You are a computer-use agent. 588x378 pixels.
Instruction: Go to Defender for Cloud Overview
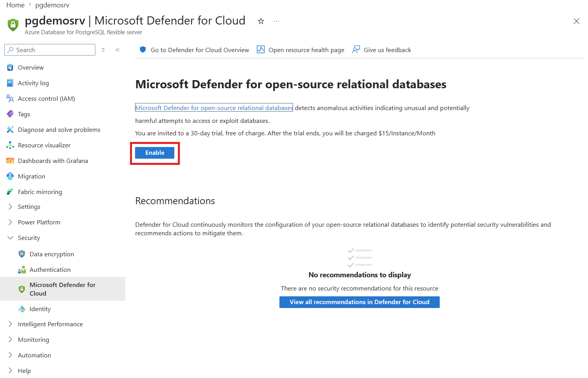coord(200,50)
